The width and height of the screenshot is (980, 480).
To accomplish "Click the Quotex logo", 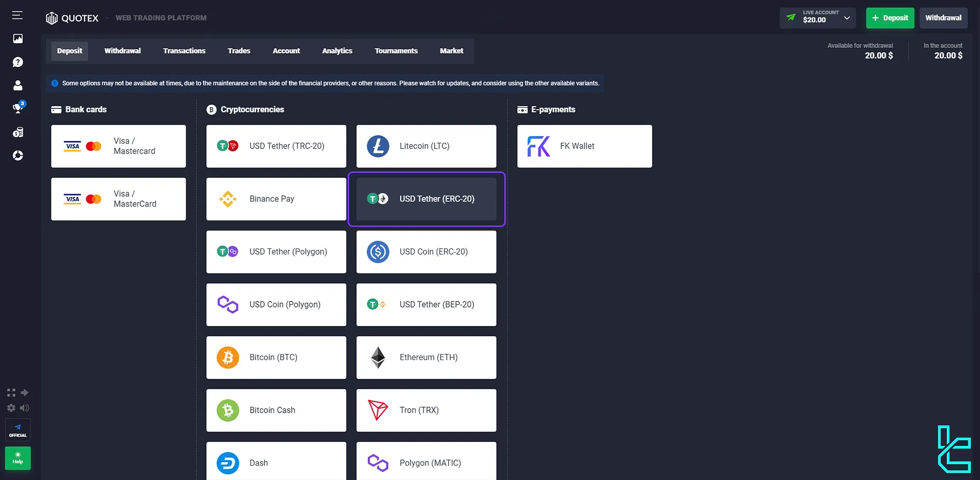I will pyautogui.click(x=72, y=18).
